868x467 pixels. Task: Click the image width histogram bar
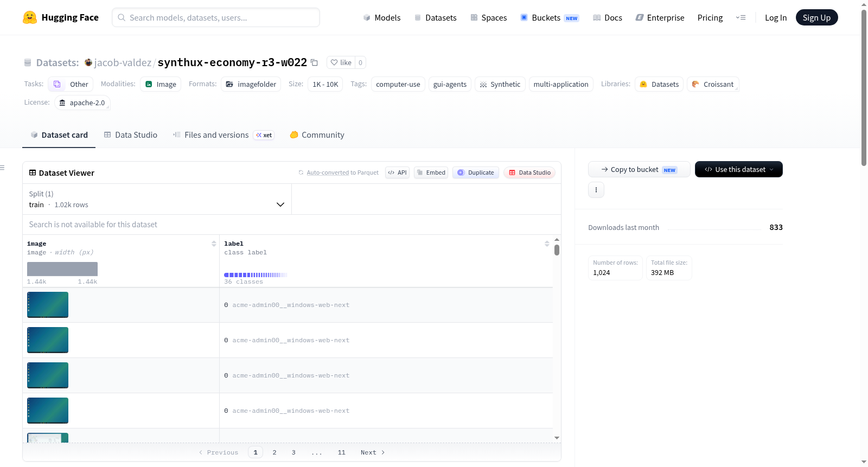62,269
